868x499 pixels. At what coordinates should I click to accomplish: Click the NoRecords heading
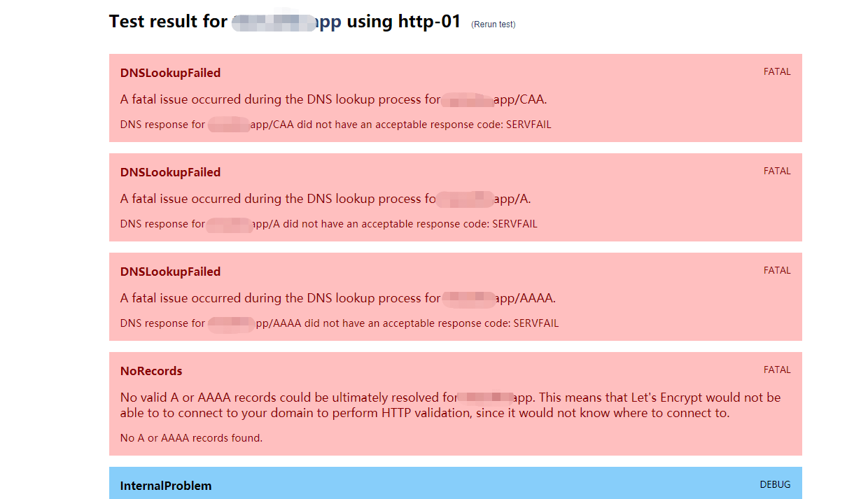(151, 371)
